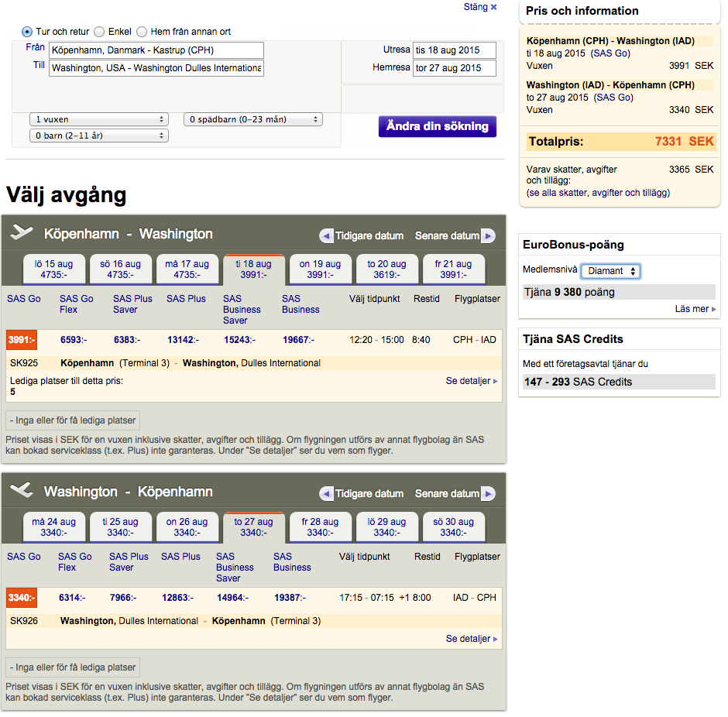Expand the spädbarn (0–23 mån) dropdown

click(252, 119)
